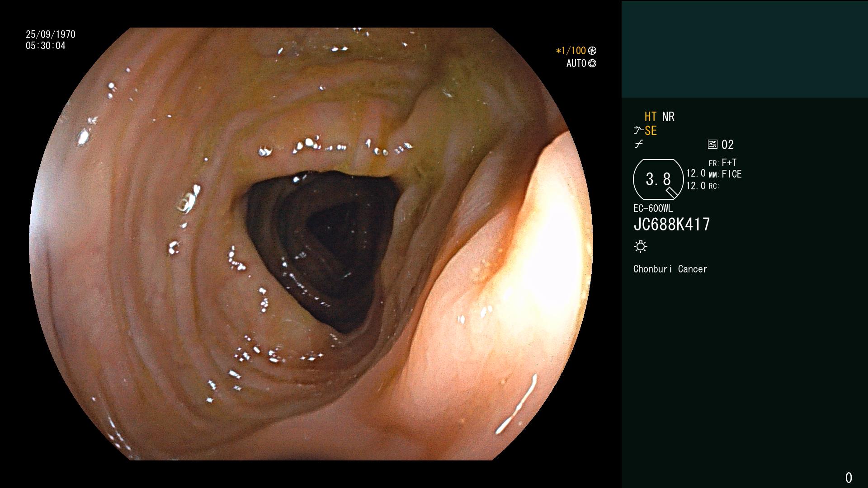The image size is (868, 488).
Task: Click the timestamp 05:30:04
Action: click(46, 46)
